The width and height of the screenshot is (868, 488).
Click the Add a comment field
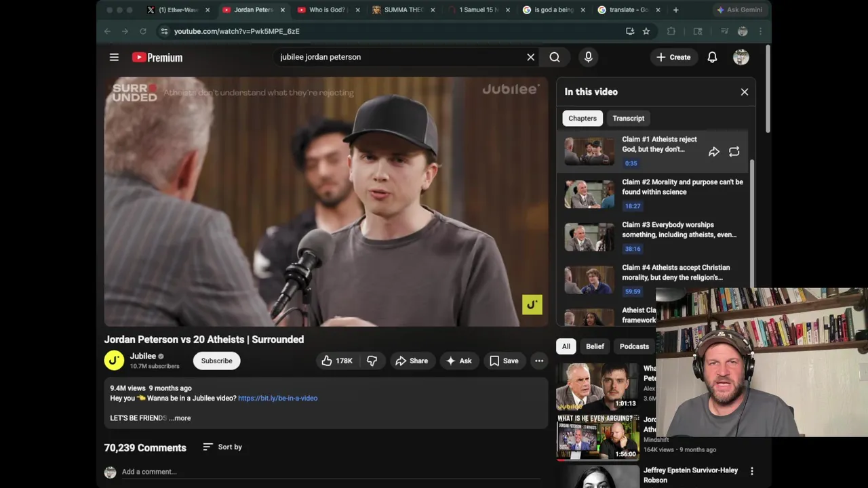(x=331, y=472)
